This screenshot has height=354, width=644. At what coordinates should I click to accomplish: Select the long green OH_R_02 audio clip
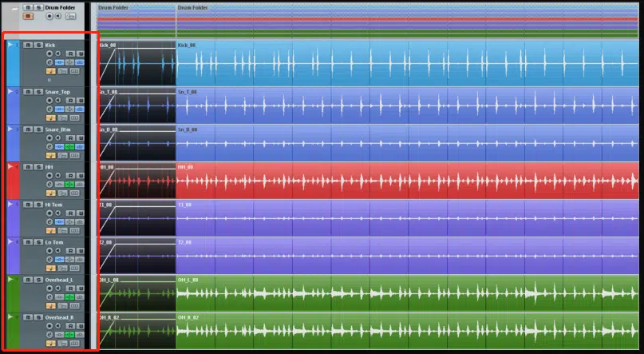tap(408, 331)
